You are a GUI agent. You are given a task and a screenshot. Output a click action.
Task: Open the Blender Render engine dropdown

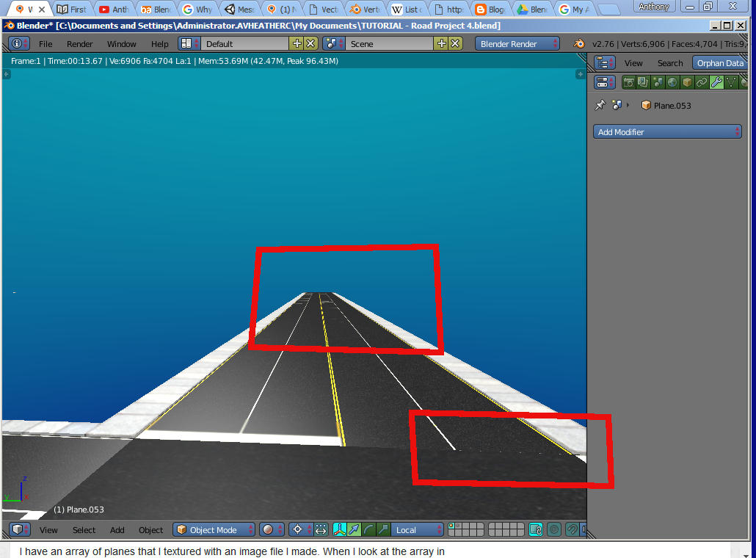click(516, 43)
